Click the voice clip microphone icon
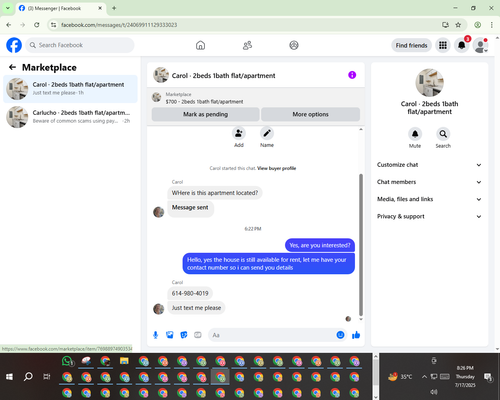Viewport: 500px width, 400px height. coord(155,335)
